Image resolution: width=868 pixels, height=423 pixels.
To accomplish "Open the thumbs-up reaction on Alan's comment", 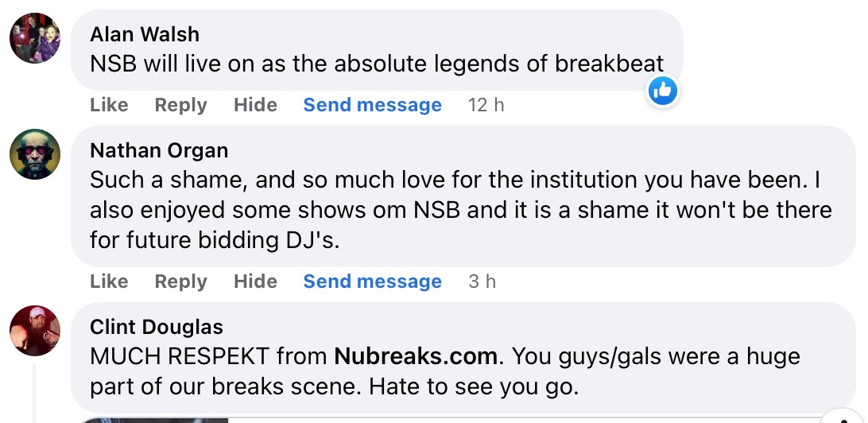I will coord(662,91).
